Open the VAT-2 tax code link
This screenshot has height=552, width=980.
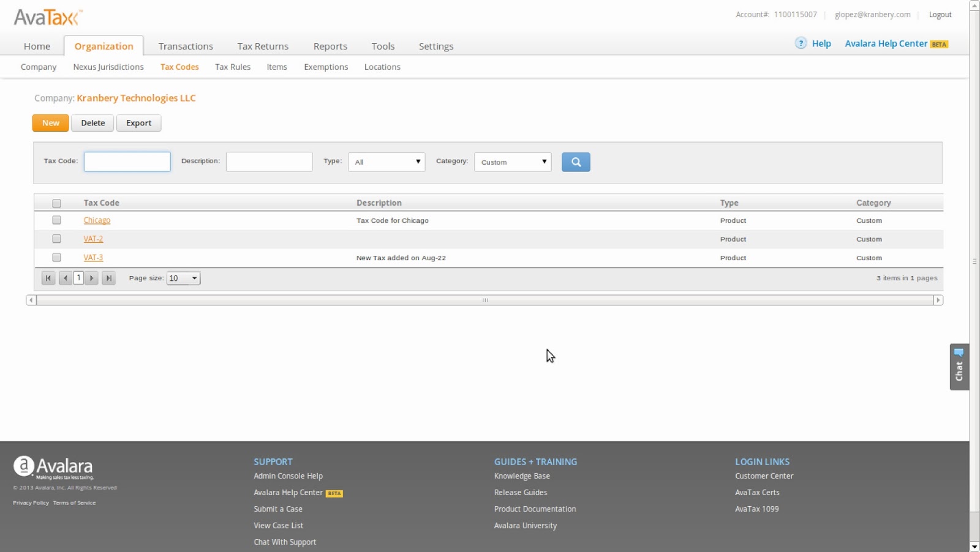tap(93, 239)
